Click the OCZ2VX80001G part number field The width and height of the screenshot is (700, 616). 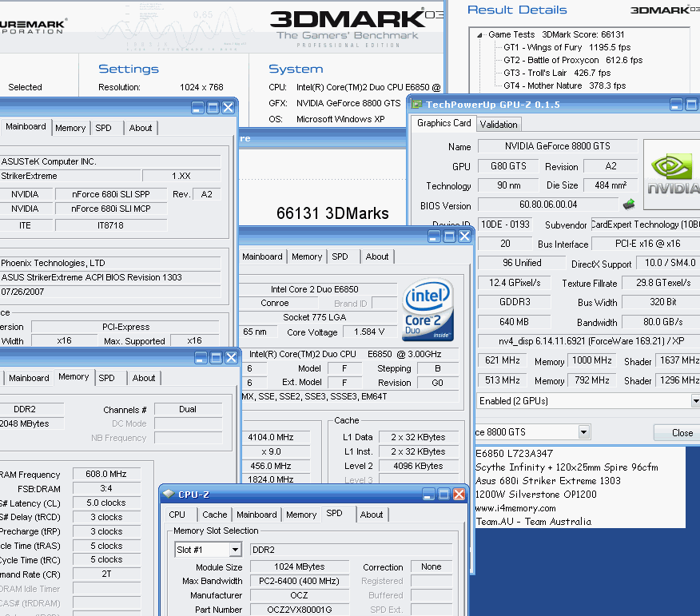click(300, 610)
